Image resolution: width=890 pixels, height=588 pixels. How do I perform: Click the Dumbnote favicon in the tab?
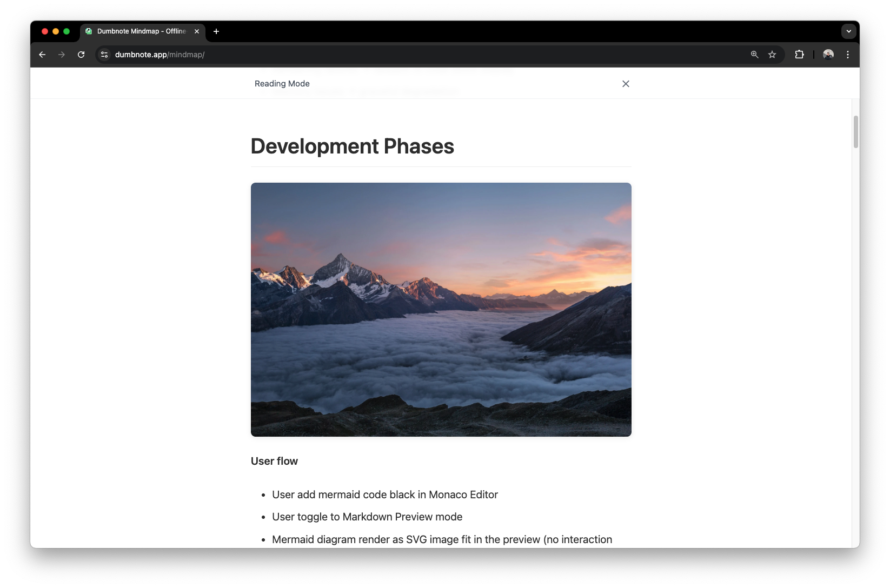89,31
